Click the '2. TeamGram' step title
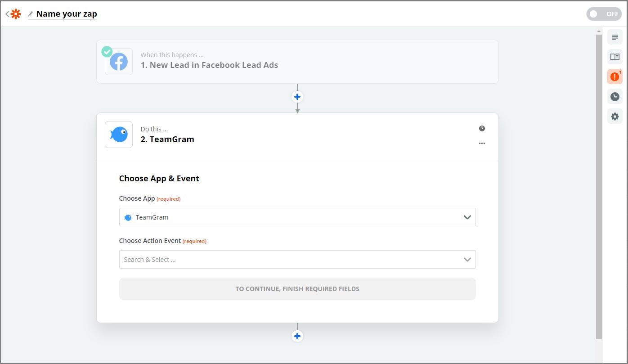The width and height of the screenshot is (628, 364). (167, 139)
